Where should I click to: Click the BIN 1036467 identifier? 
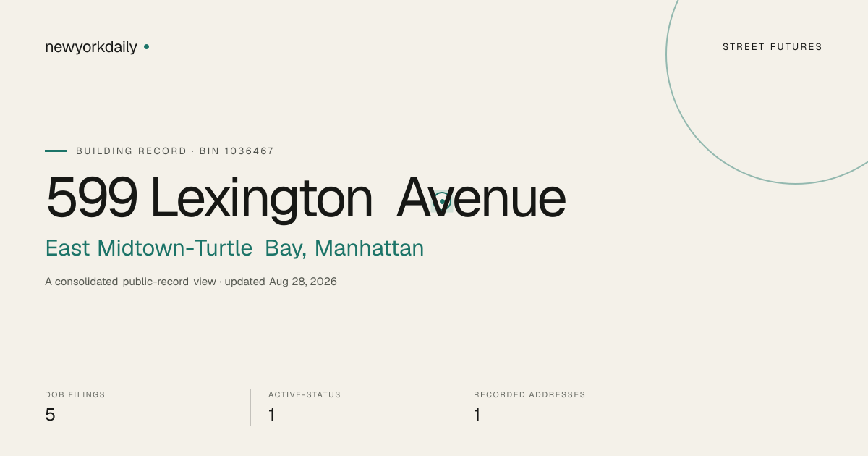pos(237,151)
